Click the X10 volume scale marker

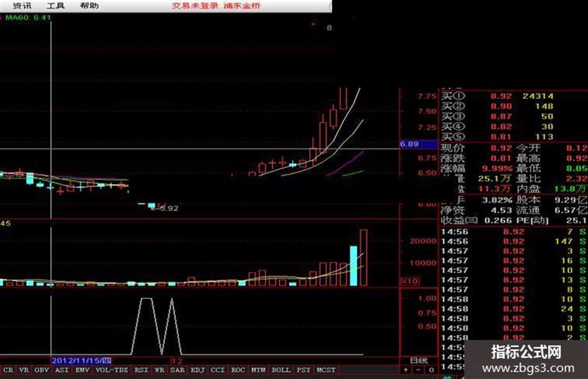coord(409,281)
